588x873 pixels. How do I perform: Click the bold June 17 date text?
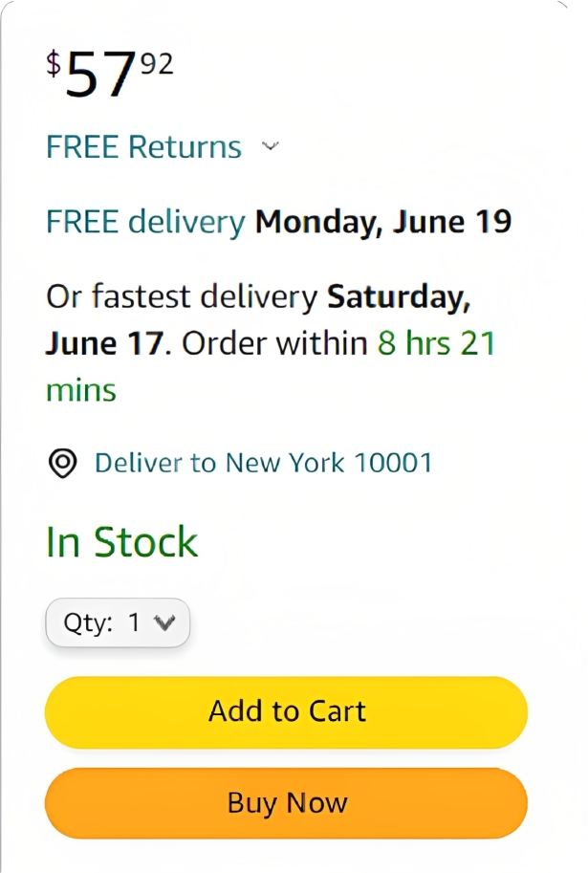(x=104, y=343)
